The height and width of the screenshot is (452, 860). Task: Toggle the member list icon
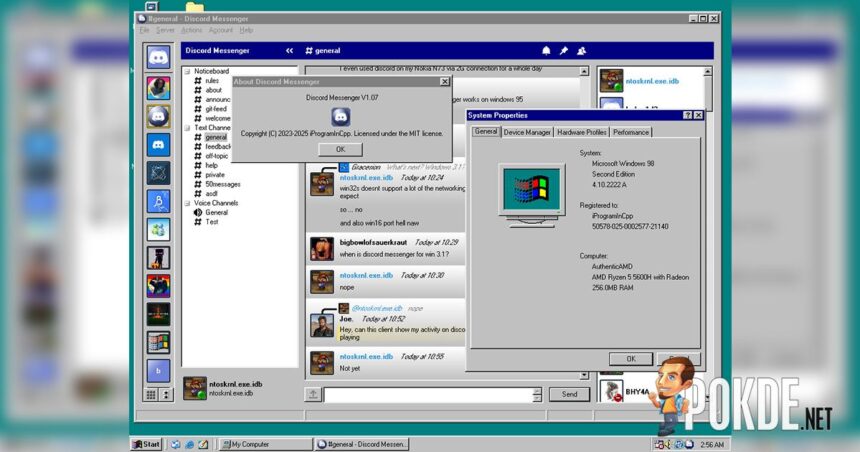click(581, 51)
